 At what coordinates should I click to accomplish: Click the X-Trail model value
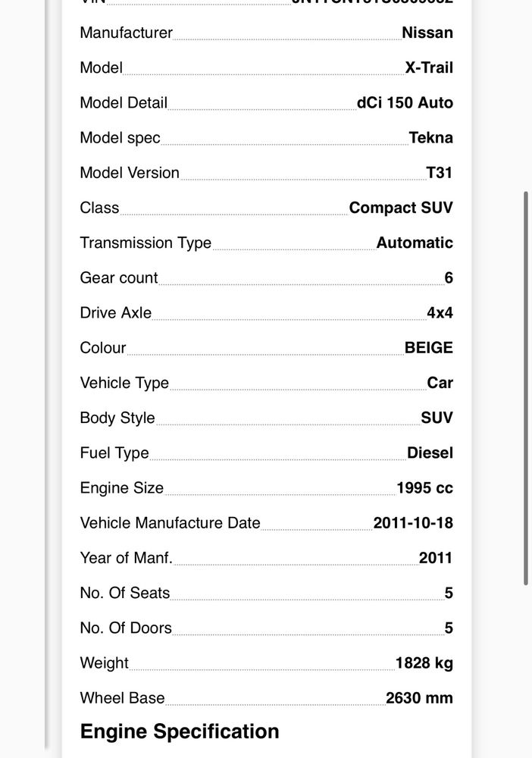point(429,67)
